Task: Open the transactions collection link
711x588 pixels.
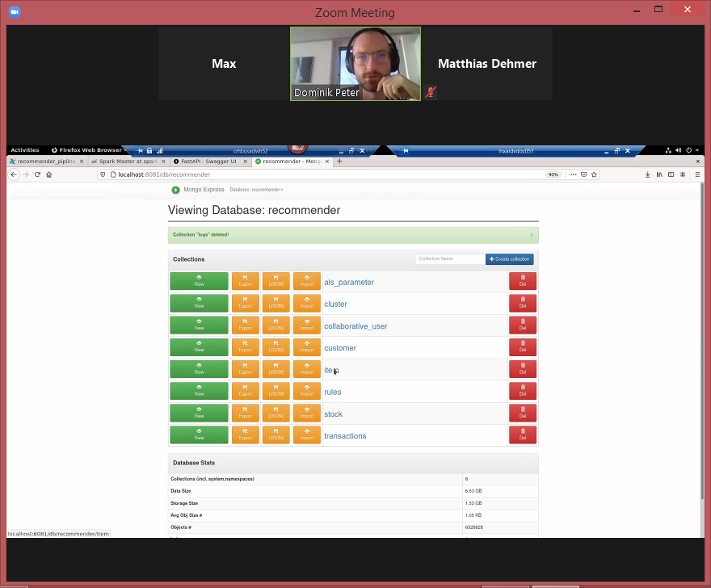Action: pyautogui.click(x=345, y=436)
